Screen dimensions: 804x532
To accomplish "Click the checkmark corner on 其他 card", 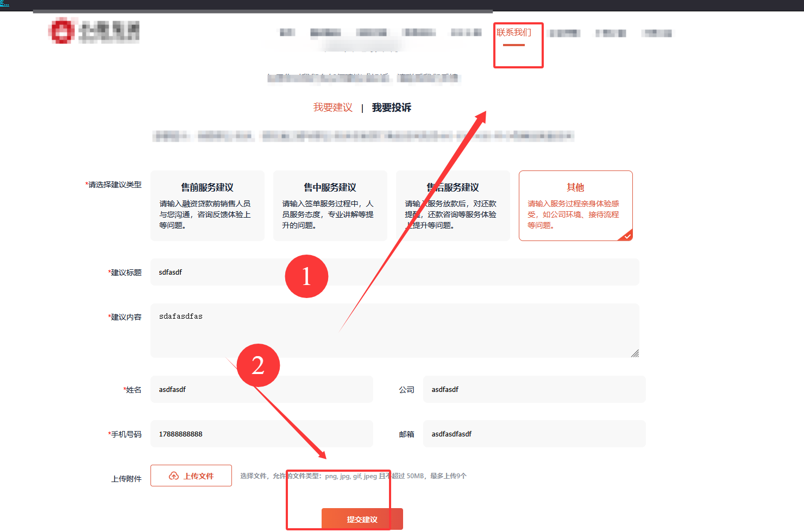I will 627,236.
